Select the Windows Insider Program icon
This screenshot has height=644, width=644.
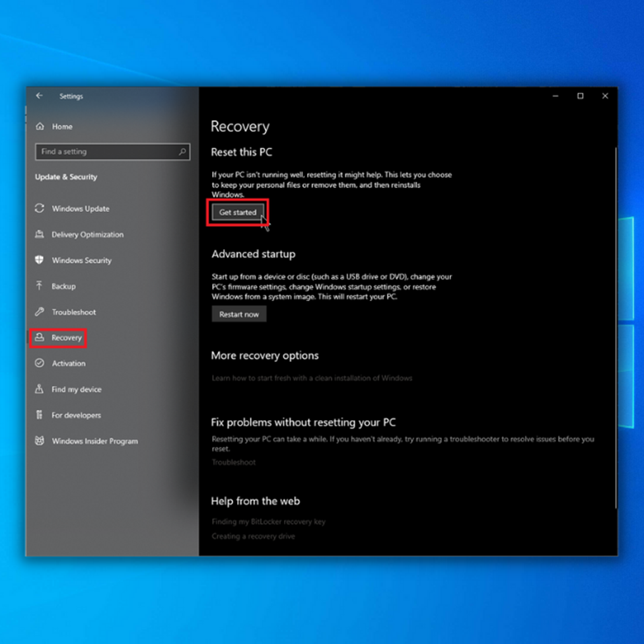click(40, 441)
